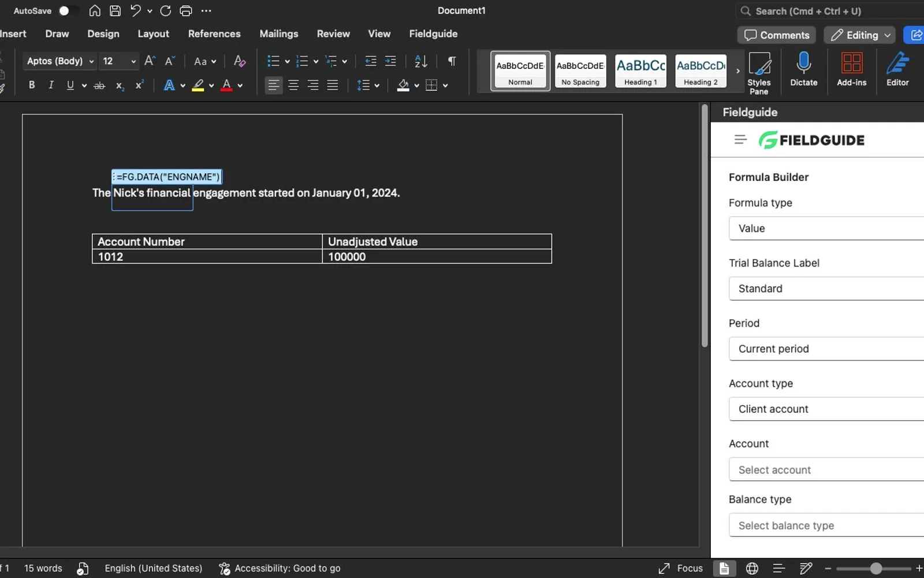924x578 pixels.
Task: Save the document with the floppy icon
Action: point(115,10)
